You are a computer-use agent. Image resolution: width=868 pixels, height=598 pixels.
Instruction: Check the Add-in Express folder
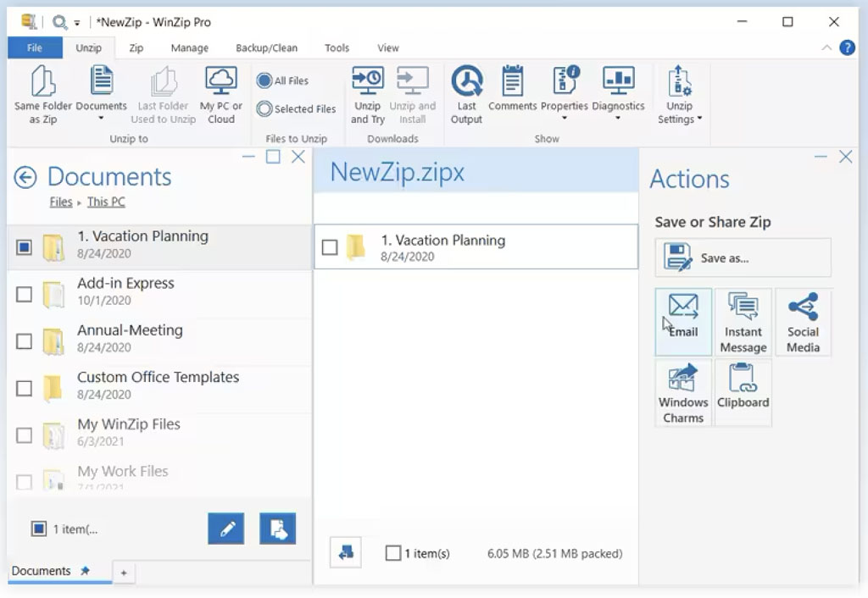(x=24, y=294)
